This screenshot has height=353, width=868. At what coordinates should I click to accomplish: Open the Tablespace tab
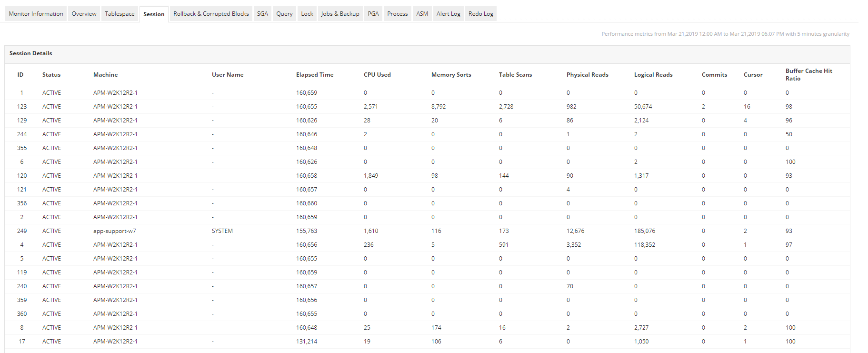point(120,14)
